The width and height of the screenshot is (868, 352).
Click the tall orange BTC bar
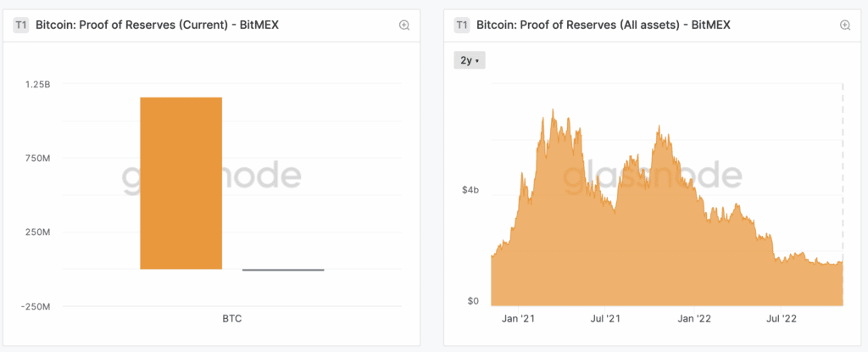click(x=181, y=182)
